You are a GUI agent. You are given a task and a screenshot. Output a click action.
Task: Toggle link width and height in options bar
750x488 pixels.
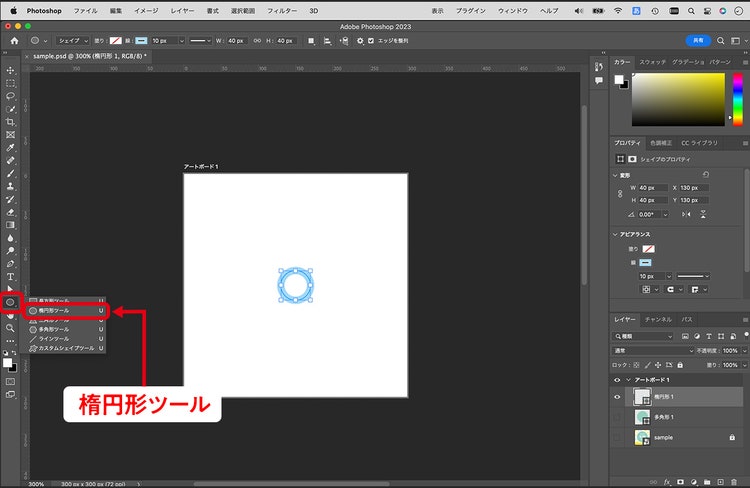[x=257, y=41]
